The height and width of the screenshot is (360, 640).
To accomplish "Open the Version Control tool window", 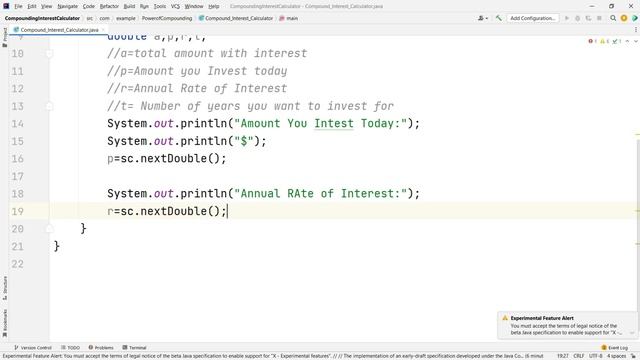I will point(33,347).
